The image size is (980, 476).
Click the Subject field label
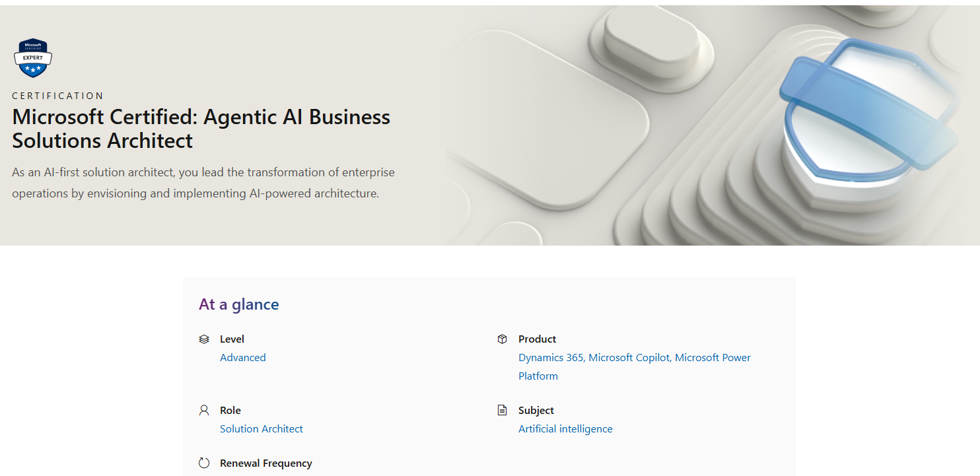coord(536,411)
